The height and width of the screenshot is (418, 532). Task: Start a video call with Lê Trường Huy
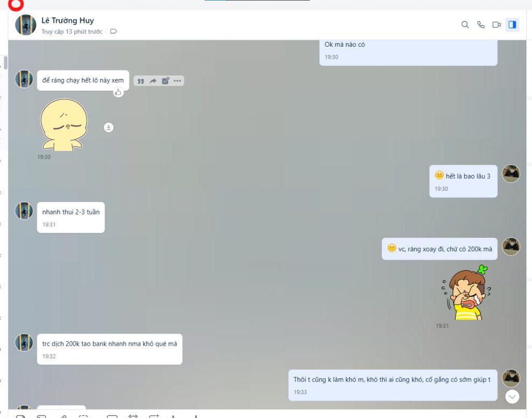point(496,24)
